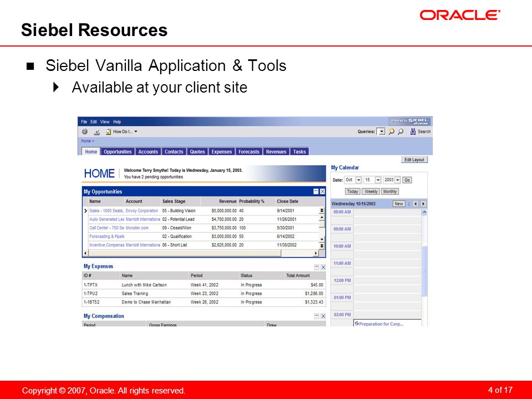Select the Home tab
The image size is (532, 399).
91,152
